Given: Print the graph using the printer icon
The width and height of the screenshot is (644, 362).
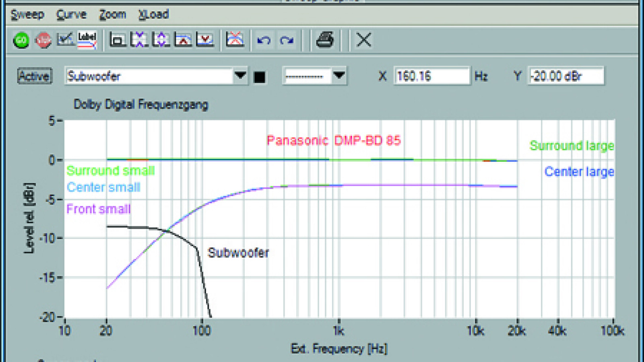Looking at the screenshot, I should tap(325, 40).
